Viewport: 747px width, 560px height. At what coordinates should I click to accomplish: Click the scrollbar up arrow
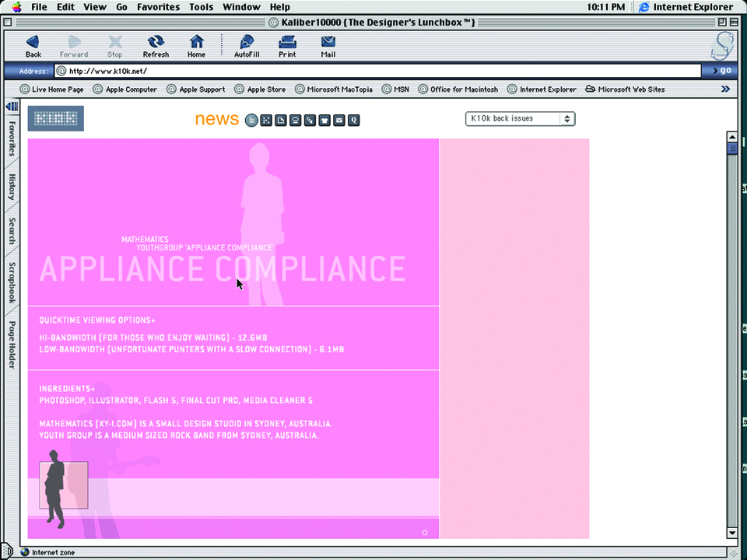(732, 137)
